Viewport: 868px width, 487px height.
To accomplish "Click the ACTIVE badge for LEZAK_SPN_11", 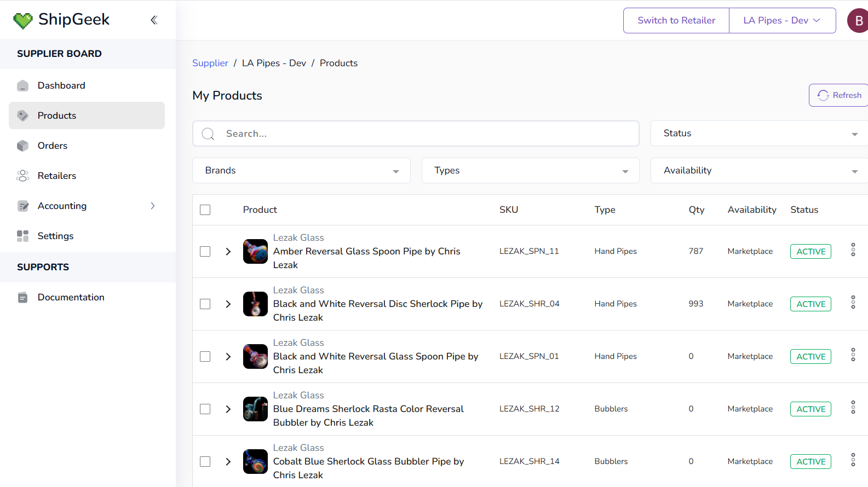I will tap(810, 252).
